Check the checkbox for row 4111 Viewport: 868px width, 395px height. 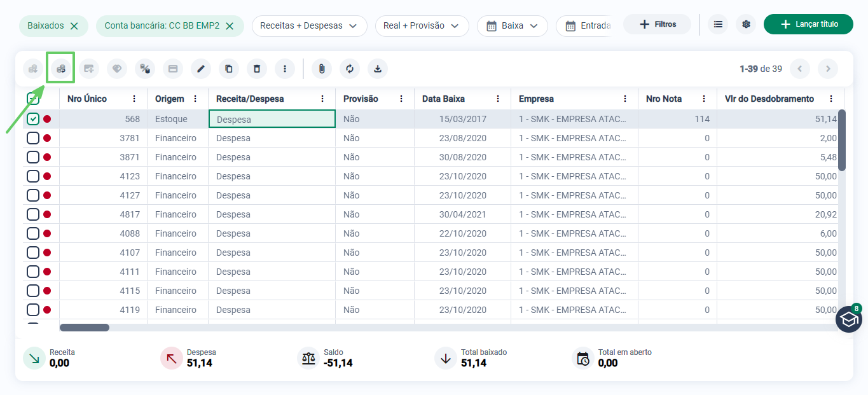(33, 272)
